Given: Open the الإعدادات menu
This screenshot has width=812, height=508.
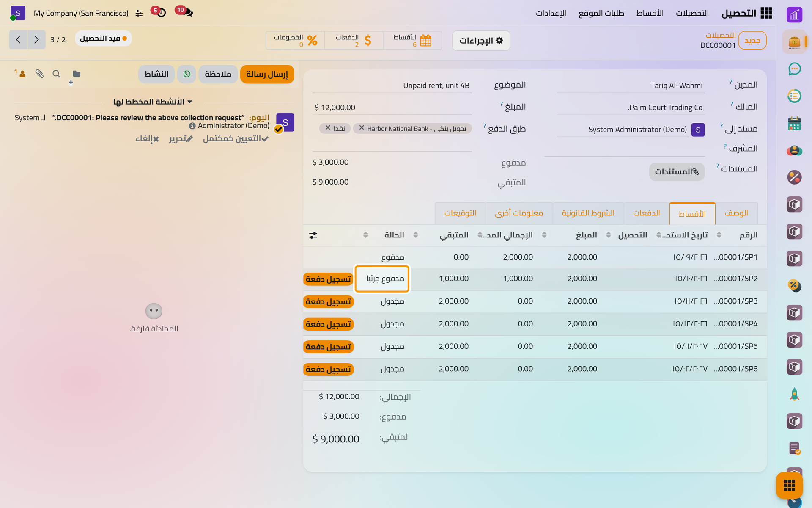Looking at the screenshot, I should coord(551,13).
